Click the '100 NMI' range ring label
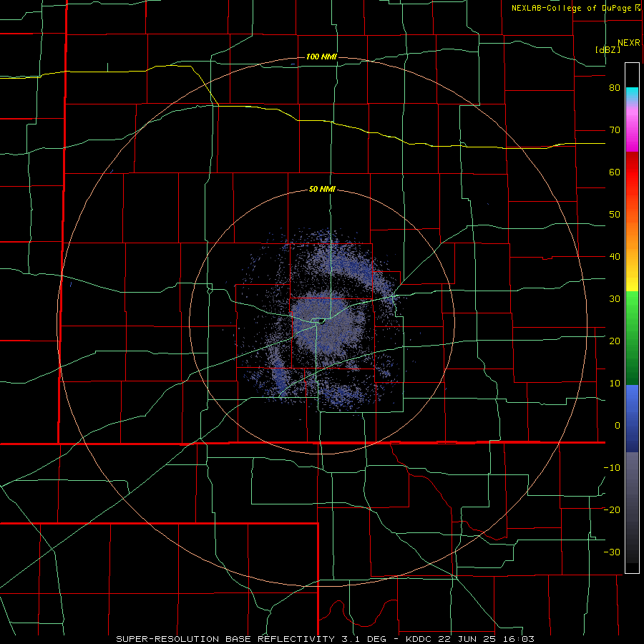644x644 pixels. 321,57
